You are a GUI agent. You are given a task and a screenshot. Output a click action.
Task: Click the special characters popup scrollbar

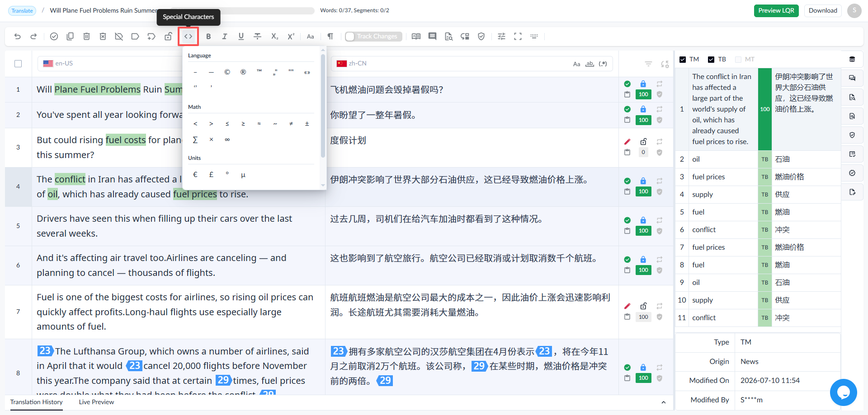(323, 106)
